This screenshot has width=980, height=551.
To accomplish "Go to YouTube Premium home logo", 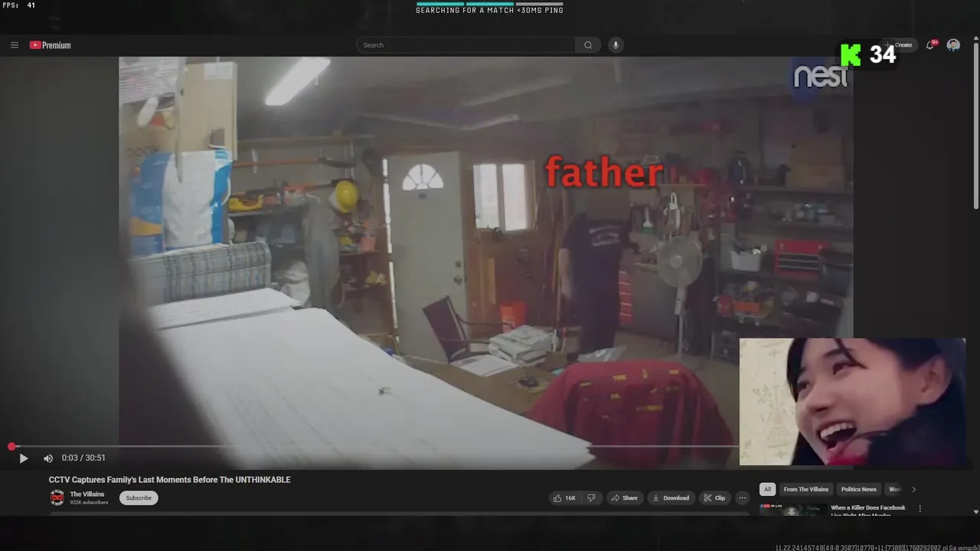I will pyautogui.click(x=51, y=45).
